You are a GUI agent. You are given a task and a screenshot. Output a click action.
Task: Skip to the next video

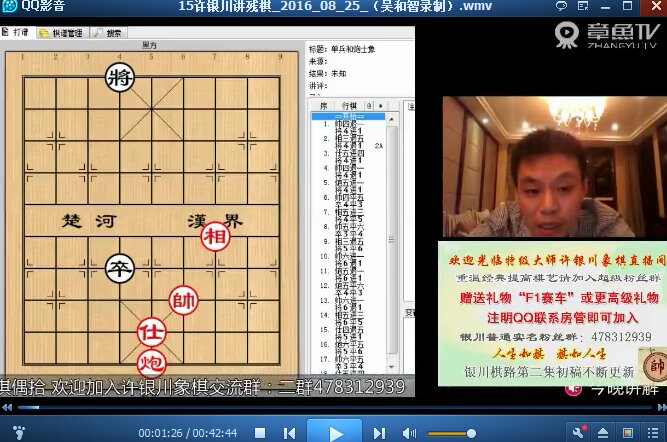[x=379, y=433]
